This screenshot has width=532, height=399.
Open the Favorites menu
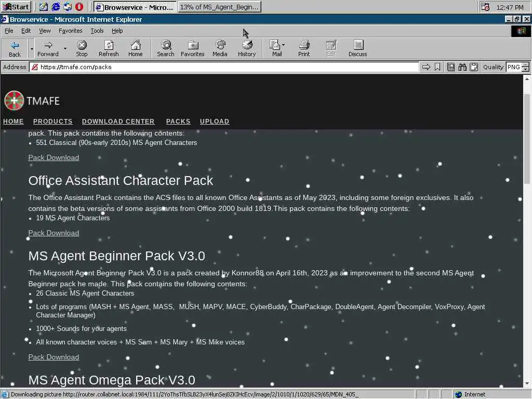70,31
